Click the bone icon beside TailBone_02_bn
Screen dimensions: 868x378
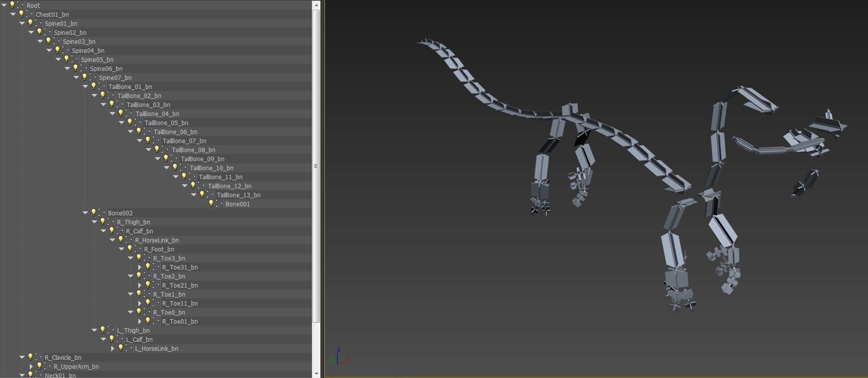click(111, 96)
